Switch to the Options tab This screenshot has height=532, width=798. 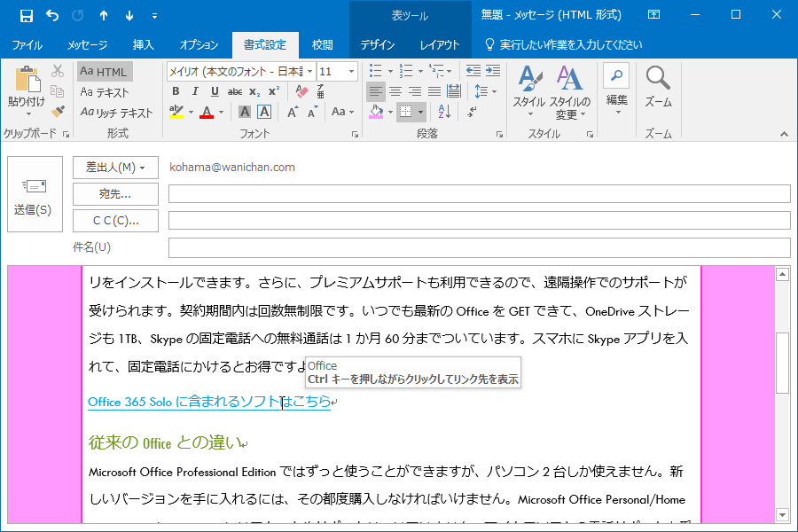pos(199,45)
